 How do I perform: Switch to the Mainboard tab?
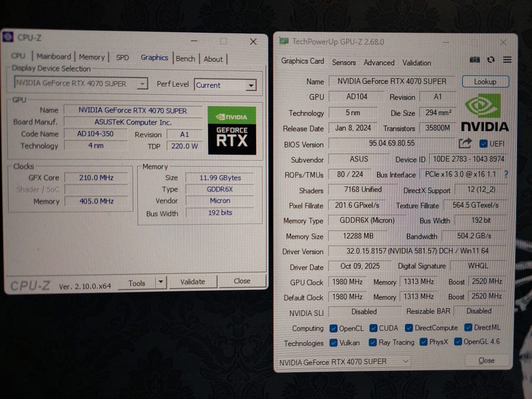54,57
